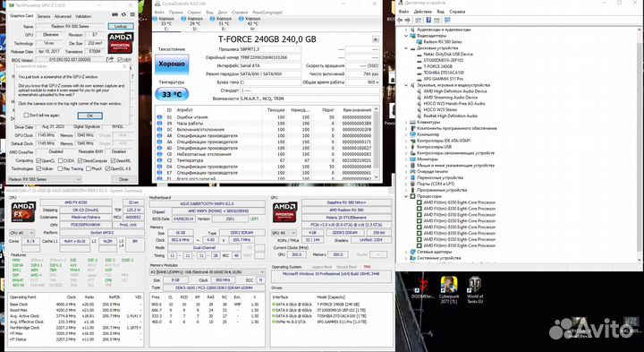Collapse the Дисковые устройства tree node

point(406,48)
